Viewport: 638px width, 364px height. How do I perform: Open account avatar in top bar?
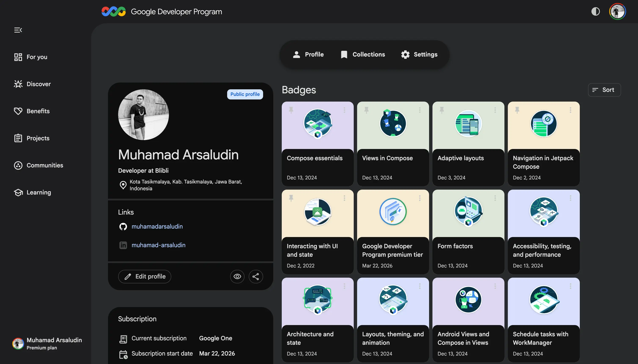coord(617,11)
